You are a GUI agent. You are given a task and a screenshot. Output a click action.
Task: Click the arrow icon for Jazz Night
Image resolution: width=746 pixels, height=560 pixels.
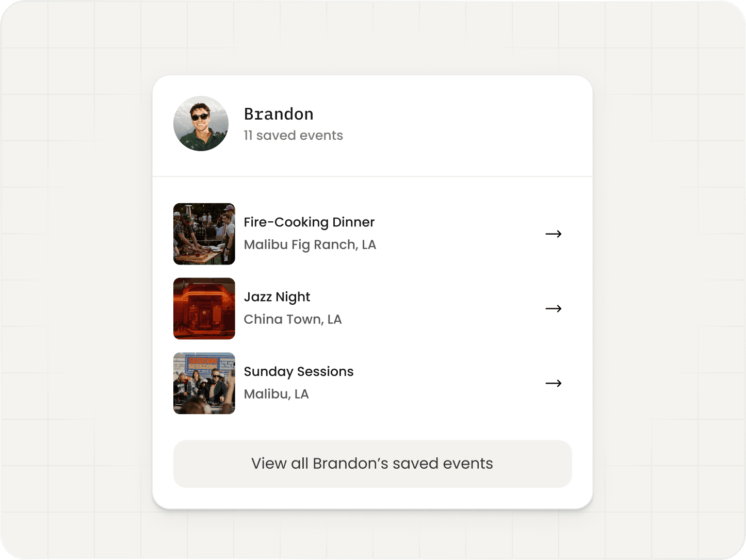[553, 309]
